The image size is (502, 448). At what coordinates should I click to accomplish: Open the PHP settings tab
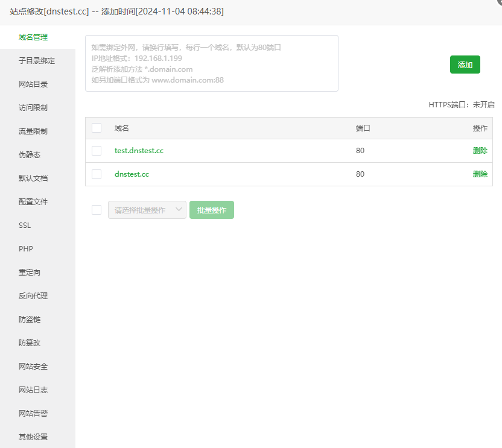[26, 249]
